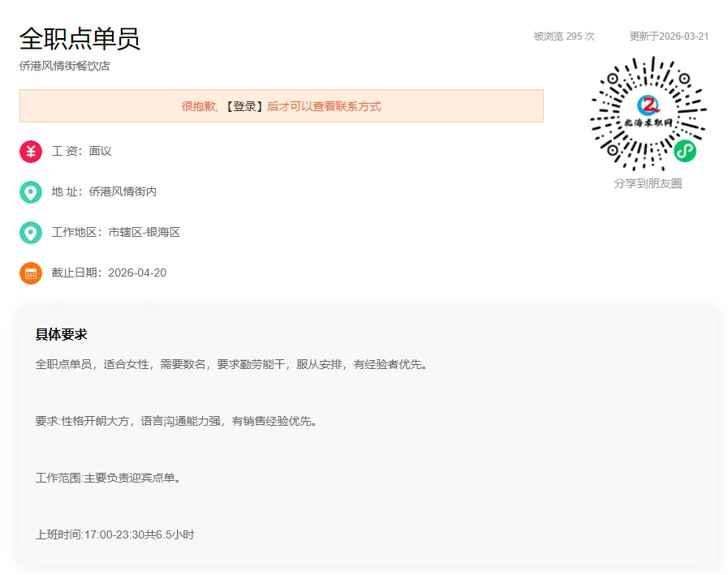Screen dimensions: 728x575
Task: Select the 具体要求 section heading
Action: click(61, 334)
